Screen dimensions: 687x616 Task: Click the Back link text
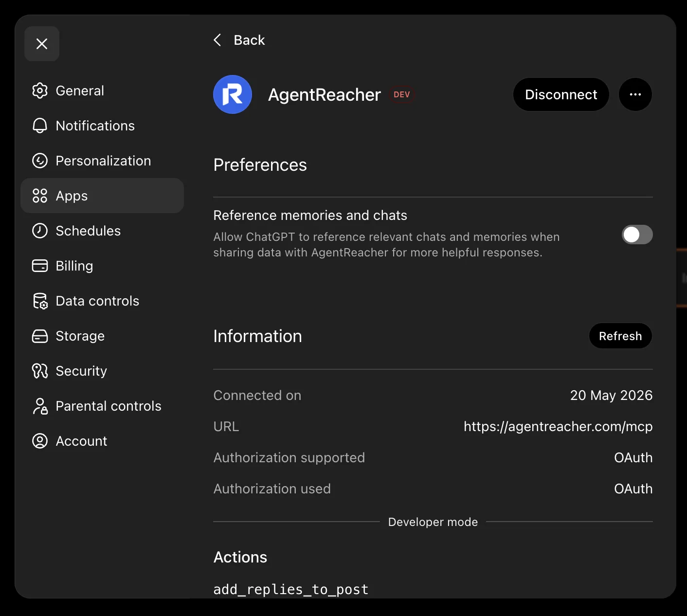pyautogui.click(x=249, y=40)
